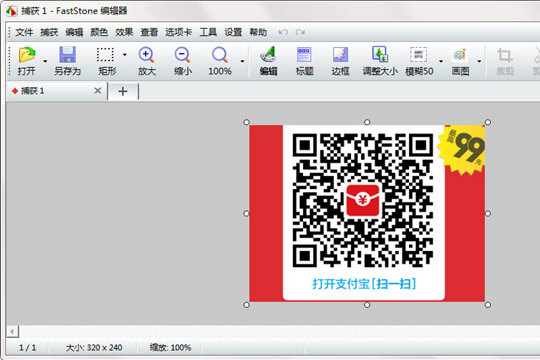Image resolution: width=540 pixels, height=360 pixels.
Task: Click the top-left selection handle
Action: [246, 122]
